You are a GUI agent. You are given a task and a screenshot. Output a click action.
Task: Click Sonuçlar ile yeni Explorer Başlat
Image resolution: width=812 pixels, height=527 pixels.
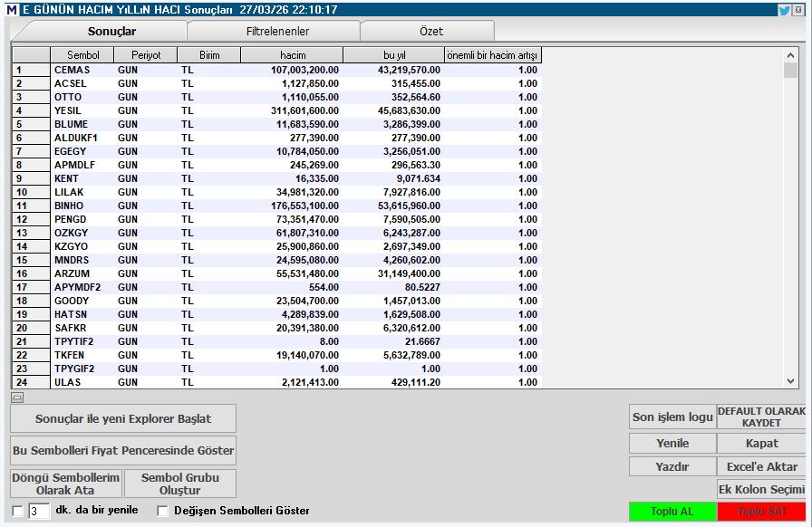pos(123,418)
